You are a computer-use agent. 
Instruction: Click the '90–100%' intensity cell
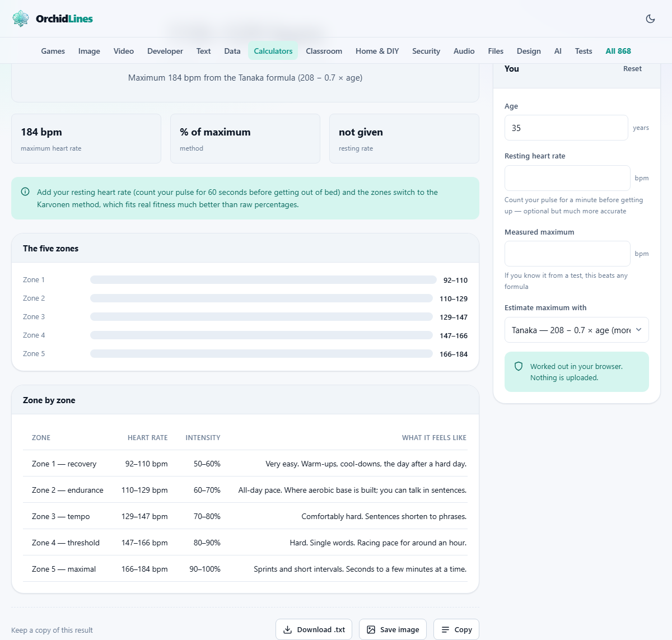205,569
